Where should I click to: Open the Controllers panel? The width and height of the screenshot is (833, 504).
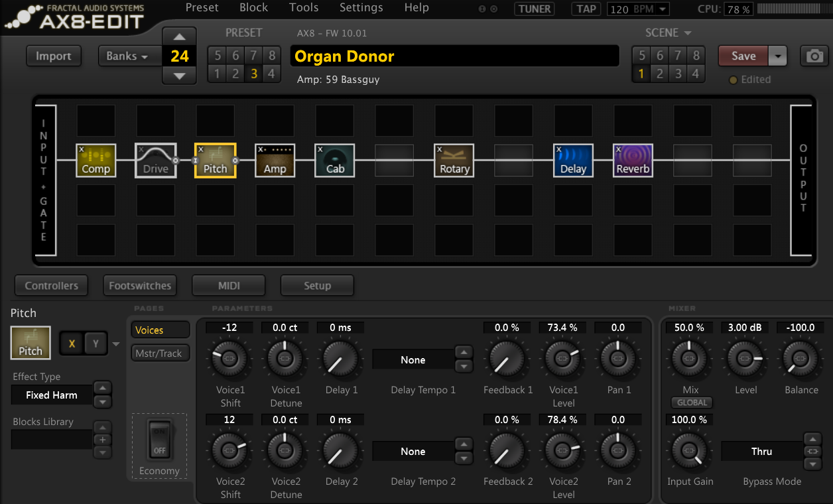52,286
